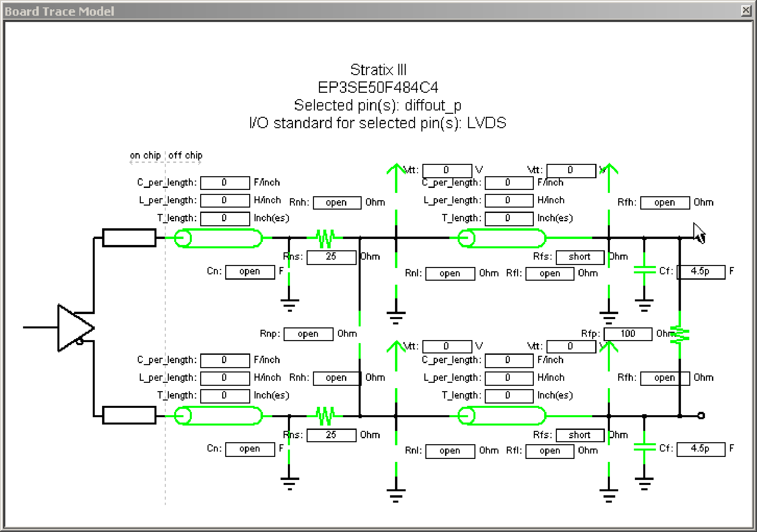Viewport: 757px width, 532px height.
Task: Click the bottom Rns series resistor zigzag symbol
Action: (325, 416)
